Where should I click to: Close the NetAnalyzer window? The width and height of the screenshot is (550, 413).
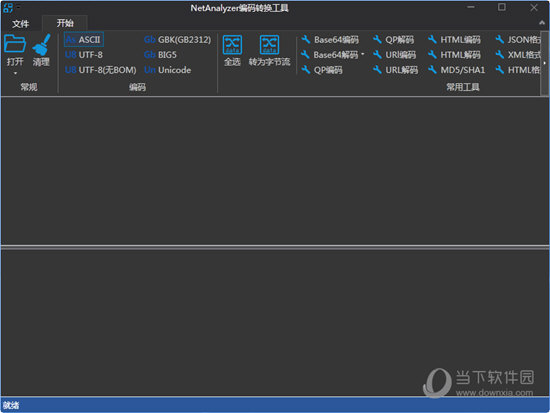coord(534,7)
